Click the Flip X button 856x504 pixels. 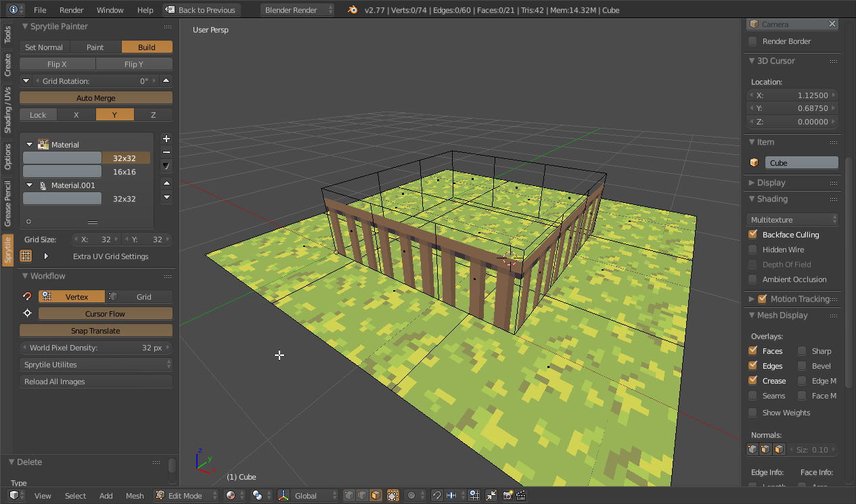coord(58,64)
